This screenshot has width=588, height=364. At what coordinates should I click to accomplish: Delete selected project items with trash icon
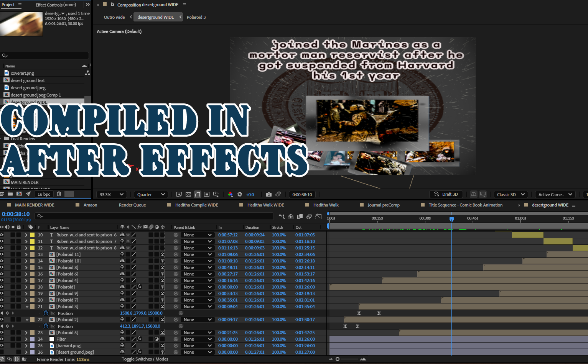click(x=59, y=194)
